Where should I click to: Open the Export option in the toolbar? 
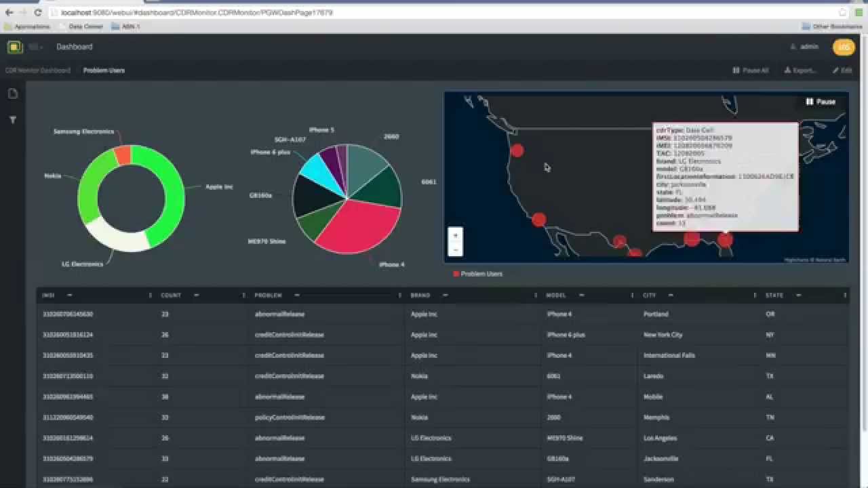(800, 70)
